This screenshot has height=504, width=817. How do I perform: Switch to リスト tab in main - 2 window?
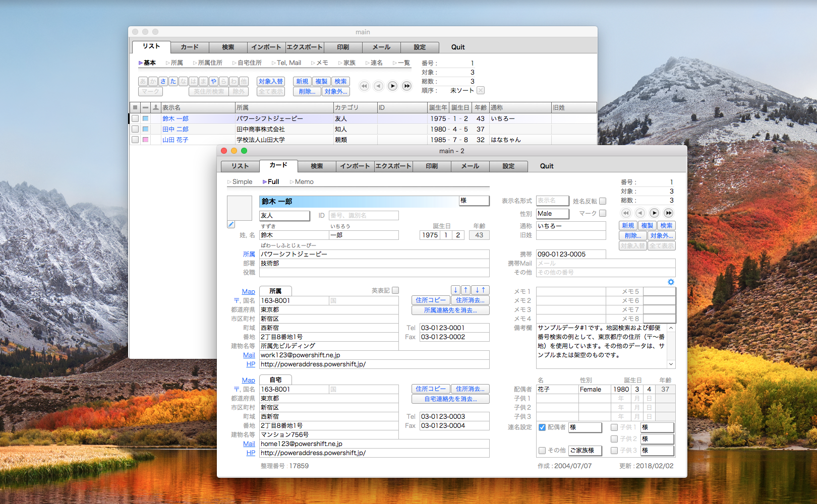coord(240,166)
